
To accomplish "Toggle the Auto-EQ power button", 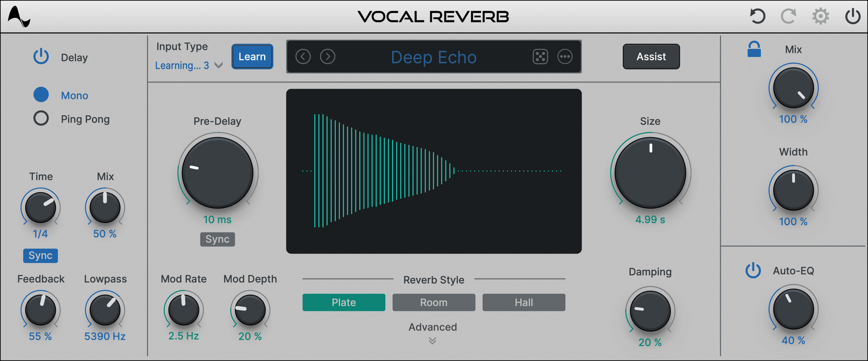I will [x=753, y=270].
